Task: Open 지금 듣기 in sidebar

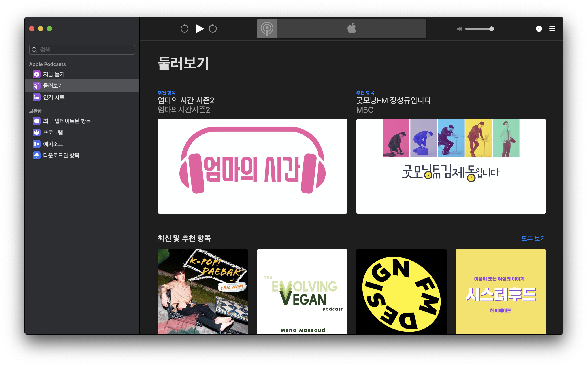Action: (54, 74)
